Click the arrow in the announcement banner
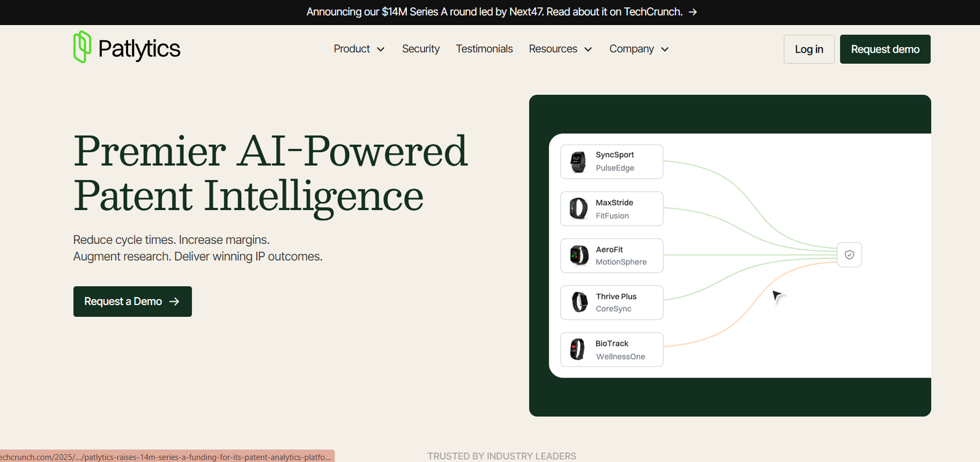The image size is (980, 462). click(693, 12)
